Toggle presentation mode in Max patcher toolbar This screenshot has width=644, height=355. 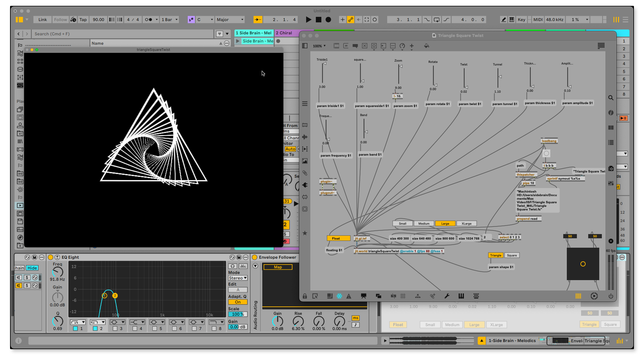pyautogui.click(x=364, y=296)
